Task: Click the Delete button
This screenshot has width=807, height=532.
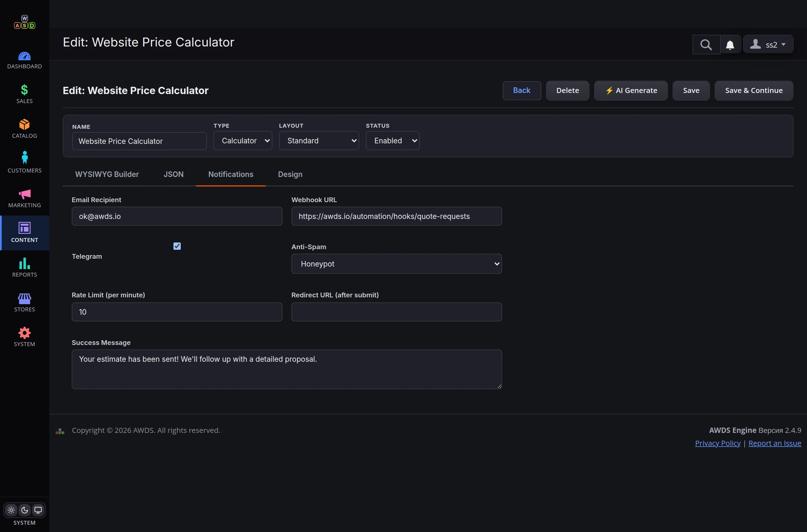Action: (x=568, y=90)
